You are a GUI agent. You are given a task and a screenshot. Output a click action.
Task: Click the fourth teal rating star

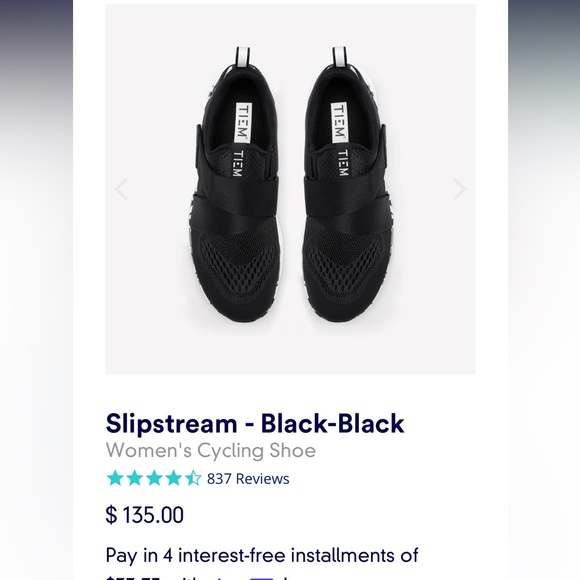click(x=173, y=478)
